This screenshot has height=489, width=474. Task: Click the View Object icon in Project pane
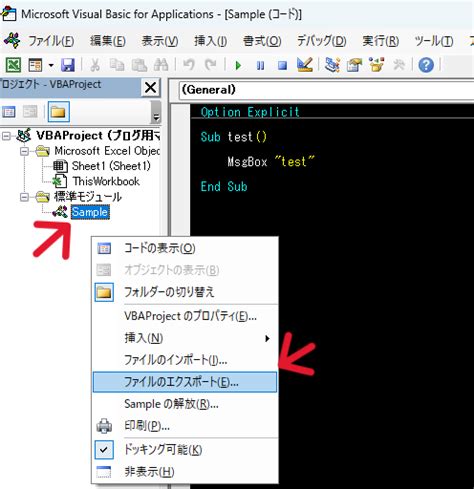[30, 112]
